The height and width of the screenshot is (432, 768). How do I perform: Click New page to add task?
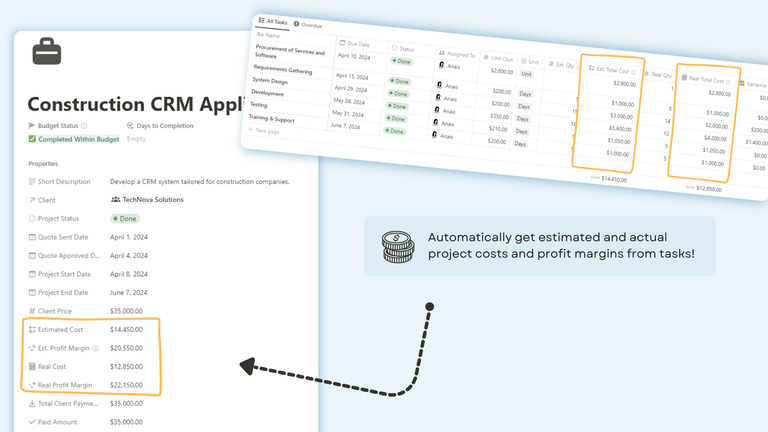point(266,130)
